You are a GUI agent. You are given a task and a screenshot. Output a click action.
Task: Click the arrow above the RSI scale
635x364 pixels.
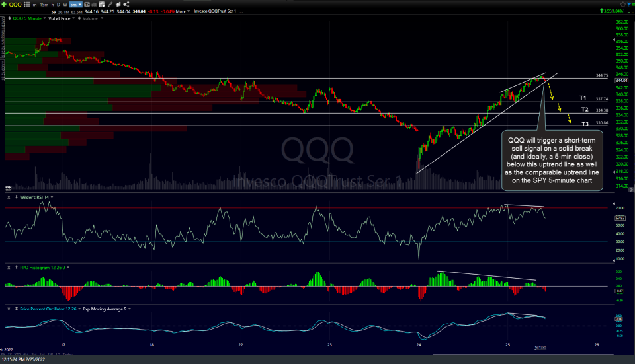click(614, 204)
